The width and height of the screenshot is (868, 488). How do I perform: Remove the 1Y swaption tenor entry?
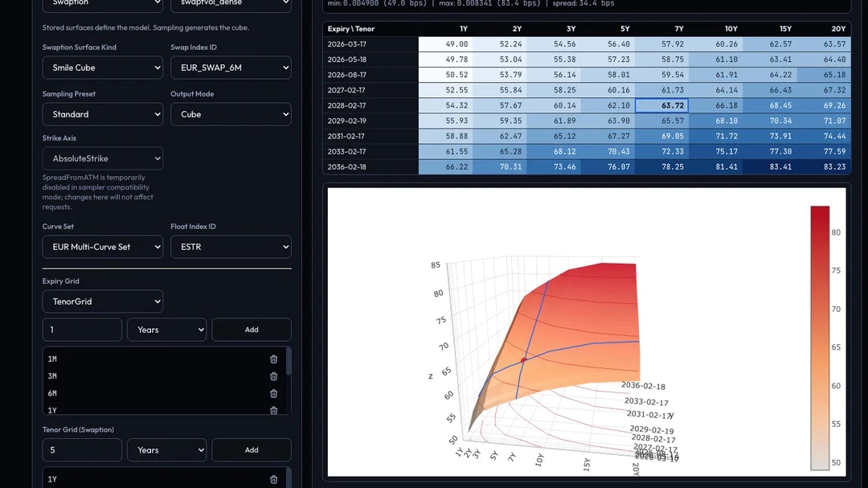[x=273, y=478]
